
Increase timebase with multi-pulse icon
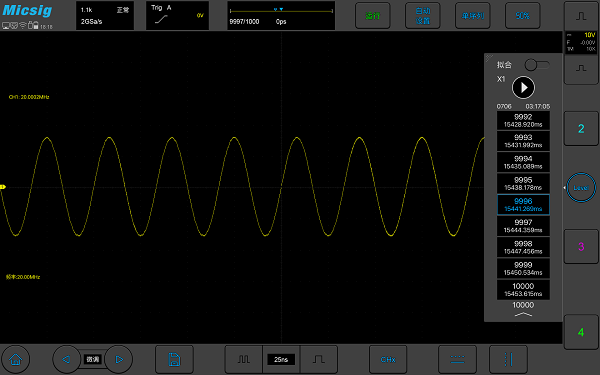[243, 359]
